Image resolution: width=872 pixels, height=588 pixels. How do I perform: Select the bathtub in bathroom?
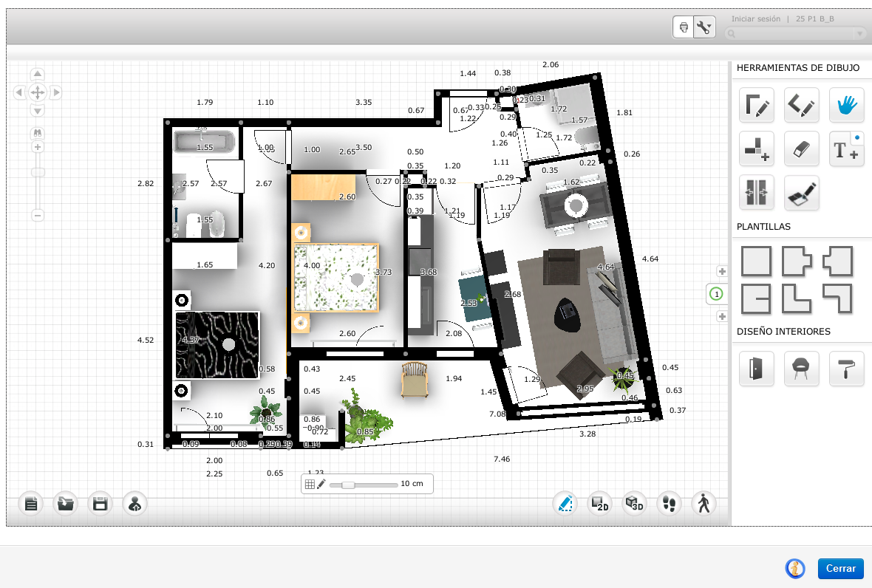coord(204,142)
